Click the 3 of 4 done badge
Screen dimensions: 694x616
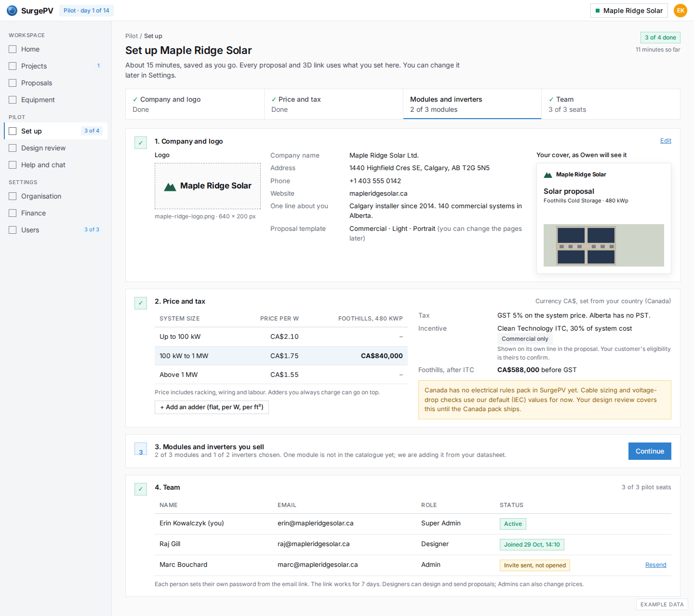pos(660,38)
